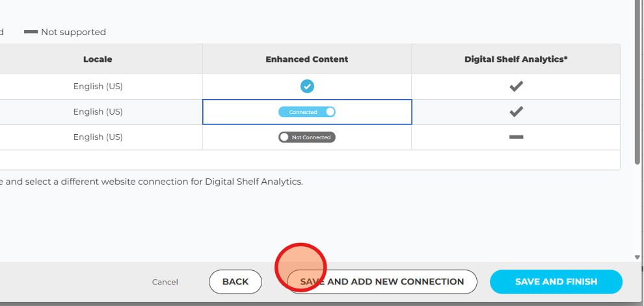Click the scrollbar down arrow
This screenshot has width=644, height=306.
[637, 257]
